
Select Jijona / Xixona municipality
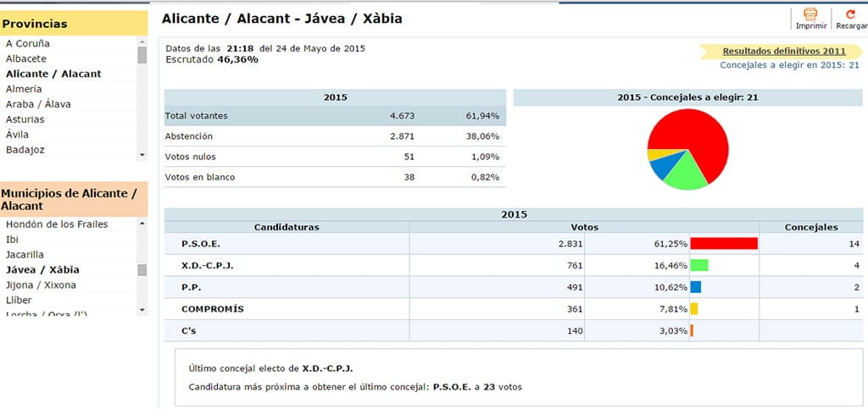point(41,285)
